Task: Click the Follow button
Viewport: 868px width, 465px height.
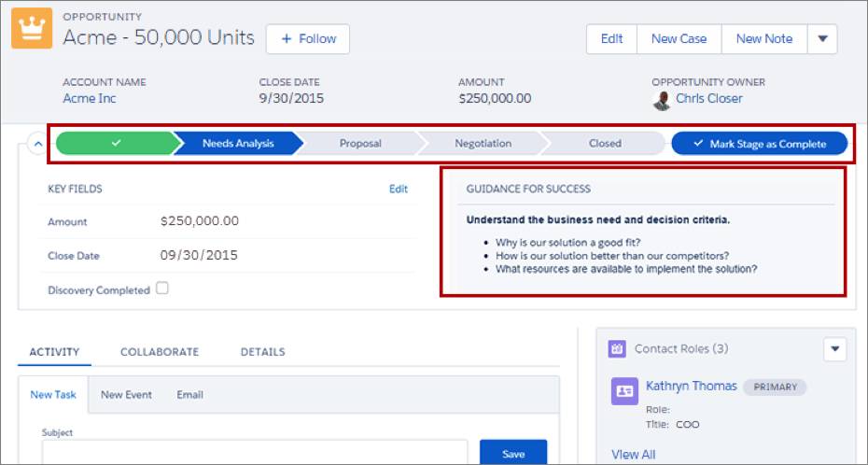Action: [x=308, y=39]
